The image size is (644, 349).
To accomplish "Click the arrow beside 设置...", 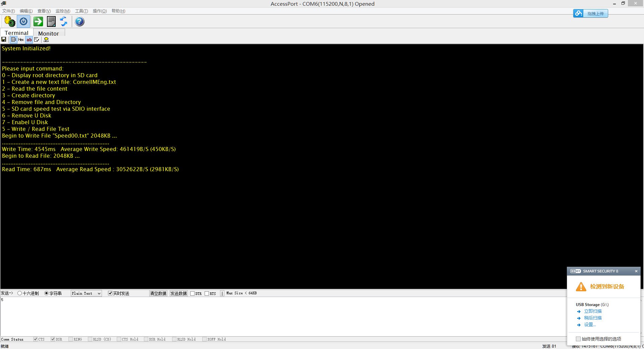I will [x=579, y=325].
